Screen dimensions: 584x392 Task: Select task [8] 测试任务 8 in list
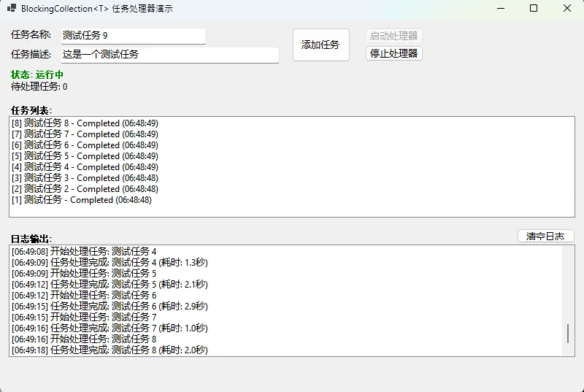click(85, 123)
